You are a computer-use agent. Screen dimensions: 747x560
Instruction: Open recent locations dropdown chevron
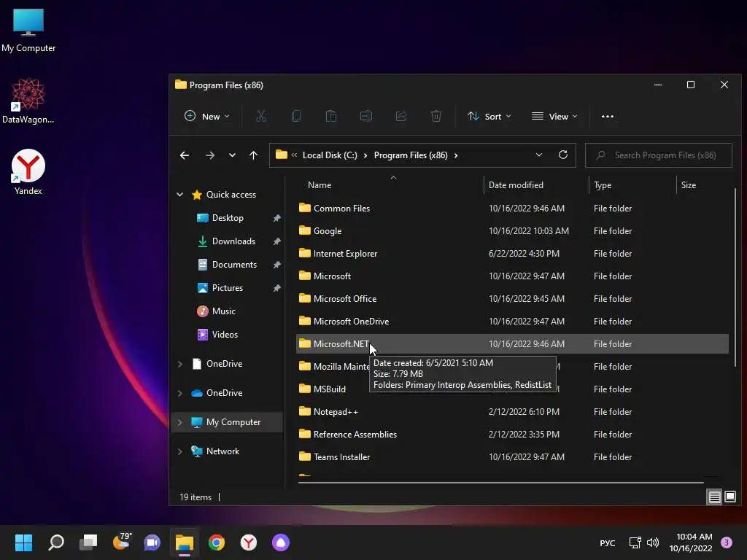[x=232, y=155]
